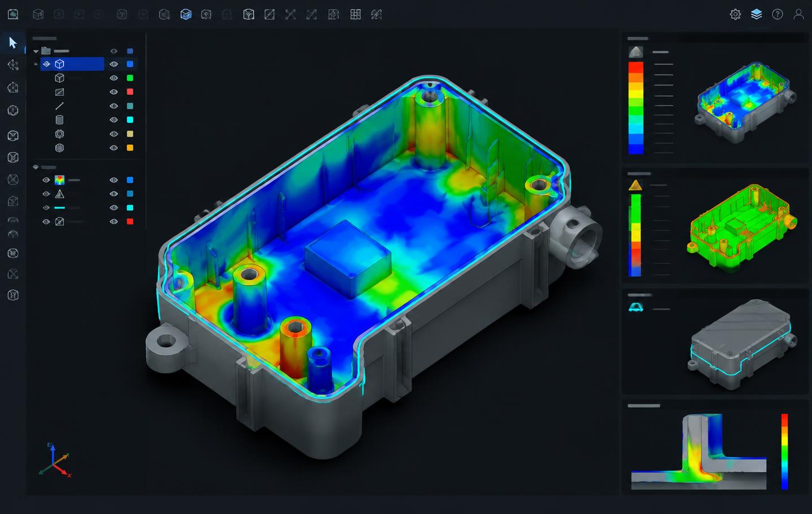This screenshot has width=812, height=514.
Task: Click the green-to-blue legend bar beside green thumbnail
Action: point(636,235)
